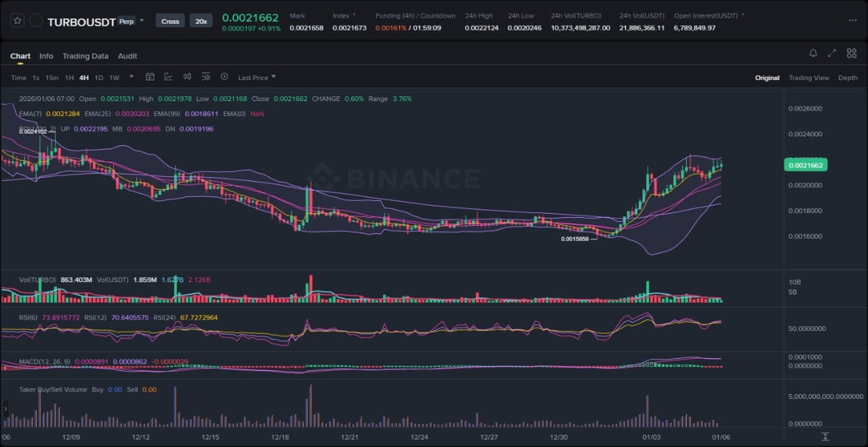Click the Taker Buy/Sell Volume label
Viewport: 868px width, 447px height.
coord(53,389)
